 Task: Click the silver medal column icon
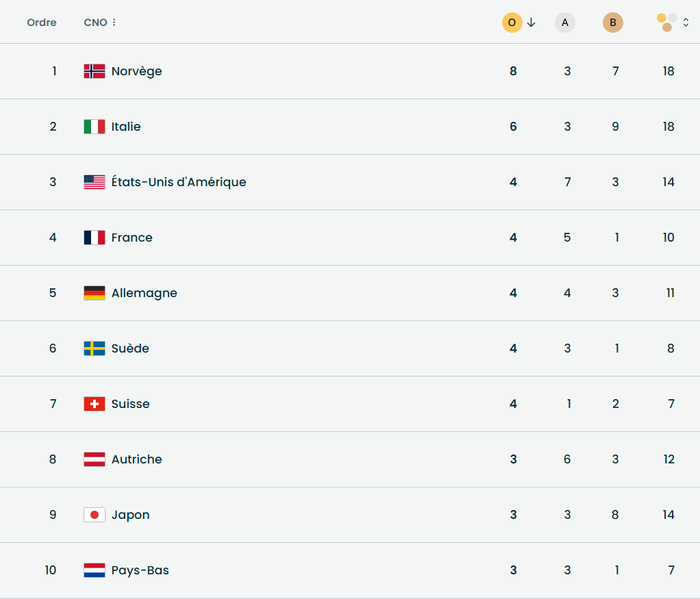pos(565,23)
